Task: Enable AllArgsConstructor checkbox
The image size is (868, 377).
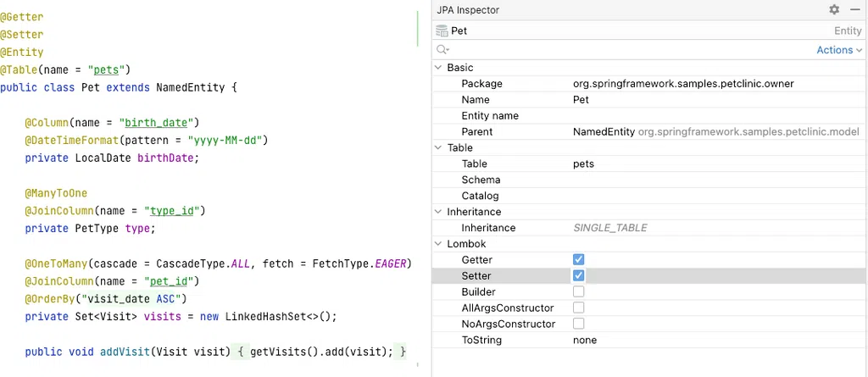Action: click(x=579, y=308)
